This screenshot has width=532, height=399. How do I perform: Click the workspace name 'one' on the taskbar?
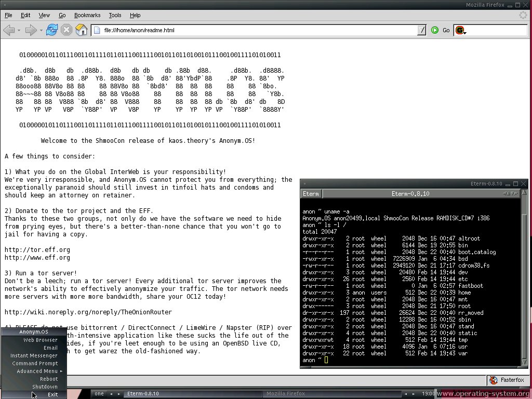[99, 394]
